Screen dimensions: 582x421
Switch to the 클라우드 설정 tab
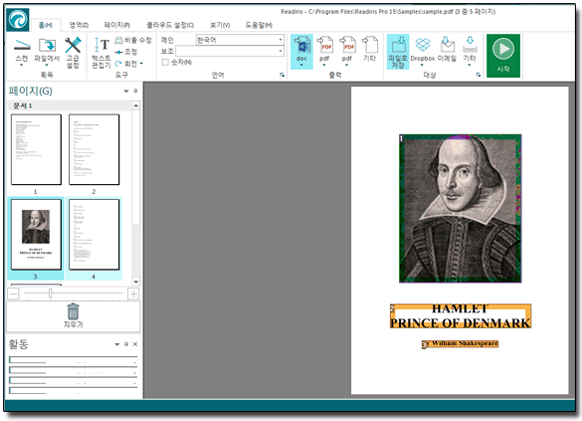(170, 25)
